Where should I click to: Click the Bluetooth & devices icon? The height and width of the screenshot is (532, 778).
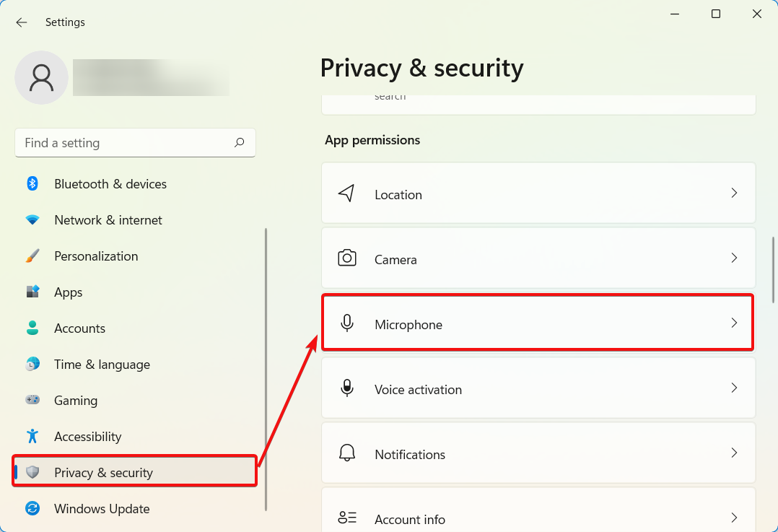click(32, 183)
